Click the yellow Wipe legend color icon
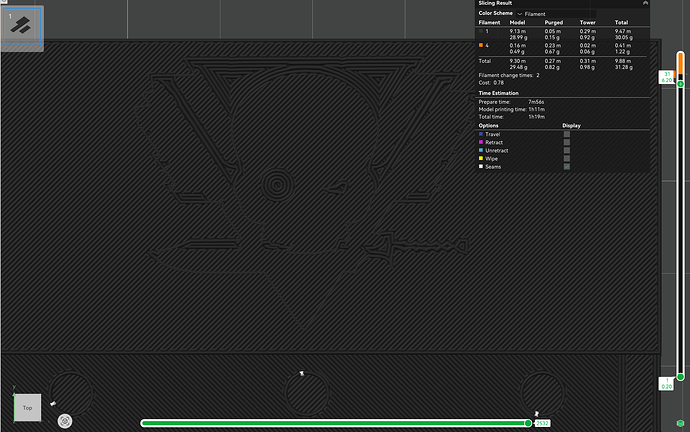 [x=481, y=158]
